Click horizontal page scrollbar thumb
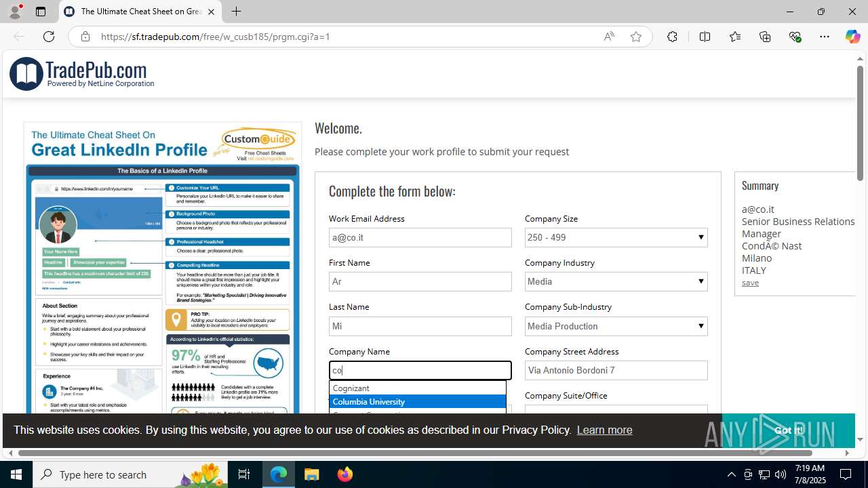 tap(415, 453)
